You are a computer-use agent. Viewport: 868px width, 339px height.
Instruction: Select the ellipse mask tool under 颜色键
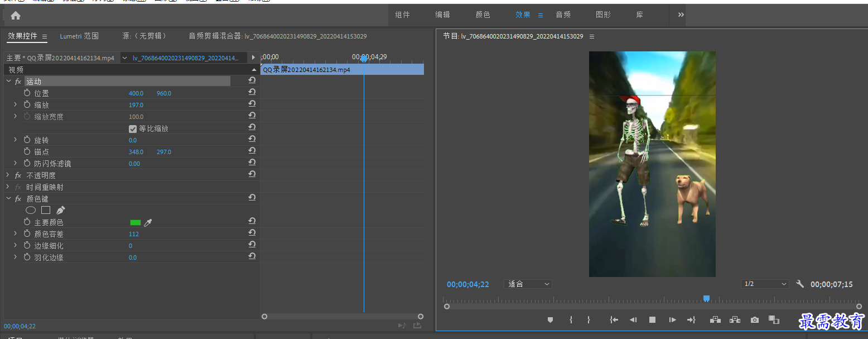tap(31, 211)
